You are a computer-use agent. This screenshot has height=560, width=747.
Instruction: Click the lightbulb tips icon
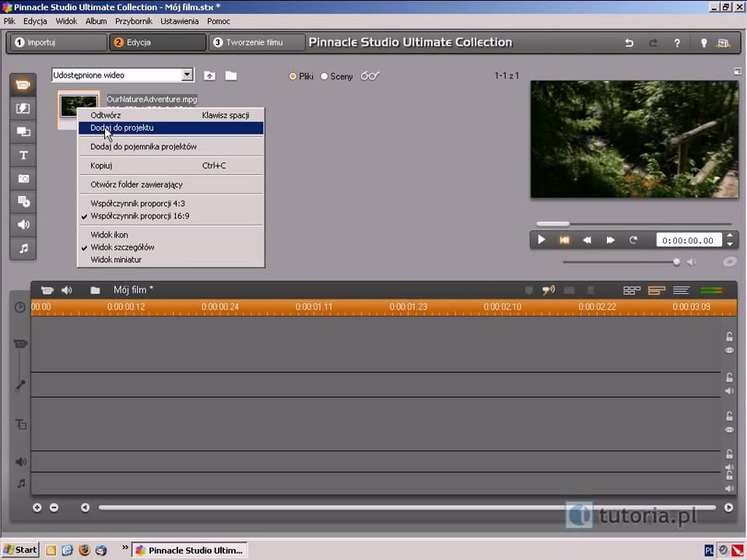(703, 43)
